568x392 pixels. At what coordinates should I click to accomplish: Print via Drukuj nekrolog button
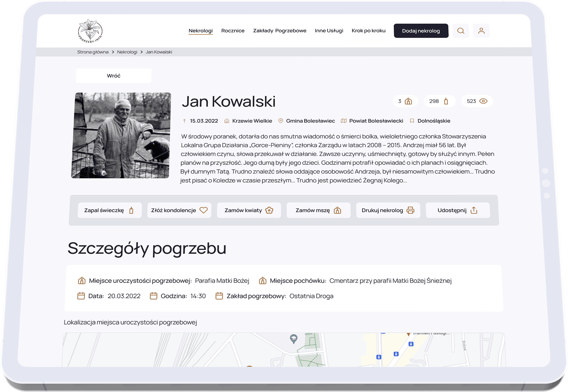pyautogui.click(x=388, y=210)
